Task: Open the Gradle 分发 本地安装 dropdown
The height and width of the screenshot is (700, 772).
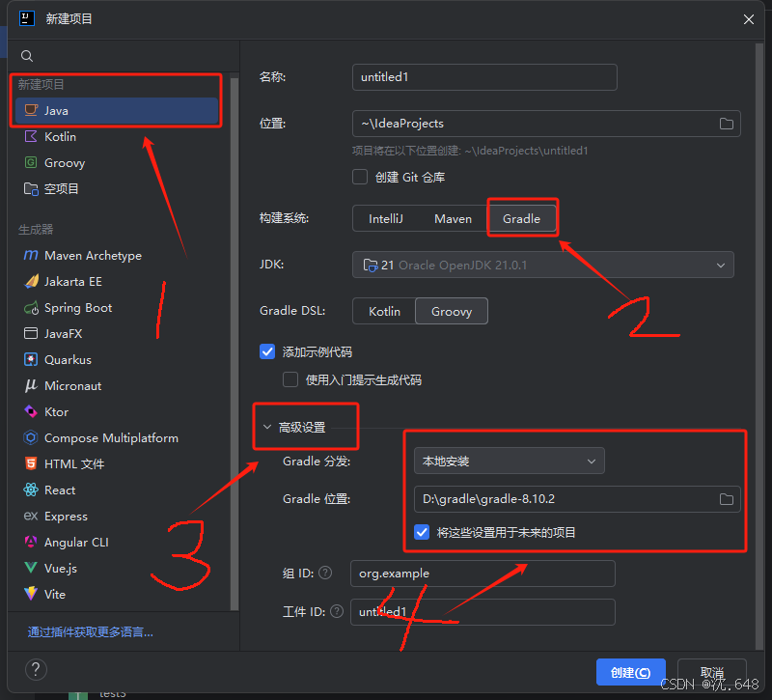Action: coord(510,462)
